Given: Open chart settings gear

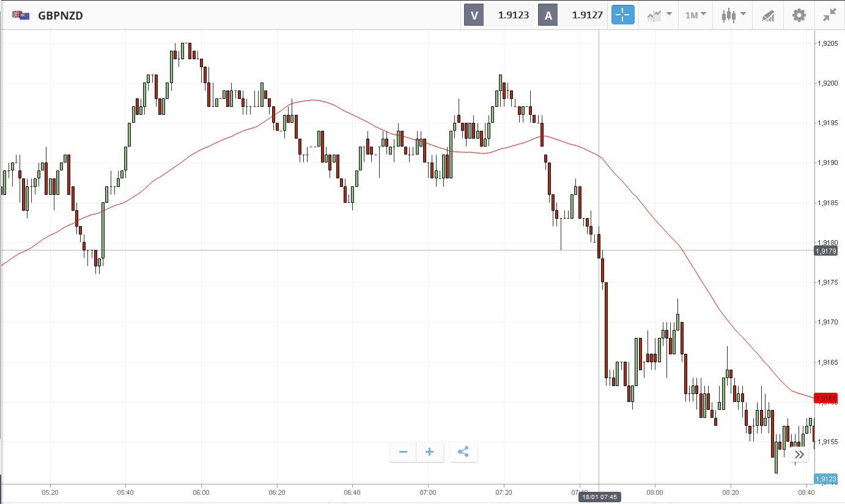Looking at the screenshot, I should point(799,15).
